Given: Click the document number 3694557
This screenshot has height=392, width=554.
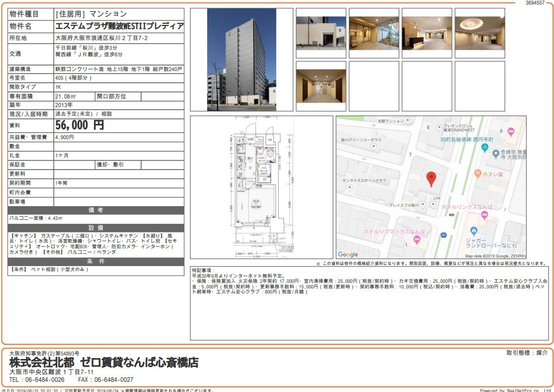Looking at the screenshot, I should click(535, 3).
